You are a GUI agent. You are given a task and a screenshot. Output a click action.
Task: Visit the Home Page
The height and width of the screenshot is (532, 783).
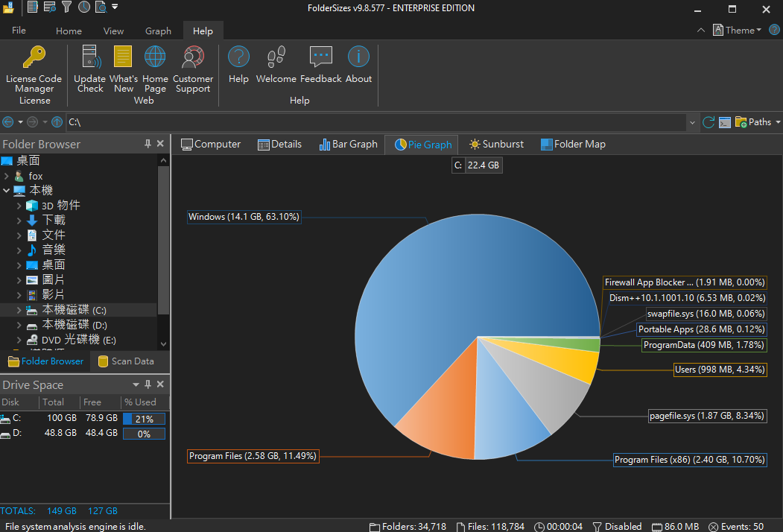pos(155,69)
